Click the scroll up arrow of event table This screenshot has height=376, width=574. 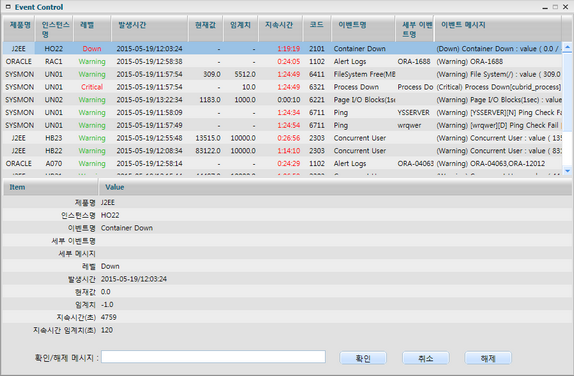click(567, 47)
